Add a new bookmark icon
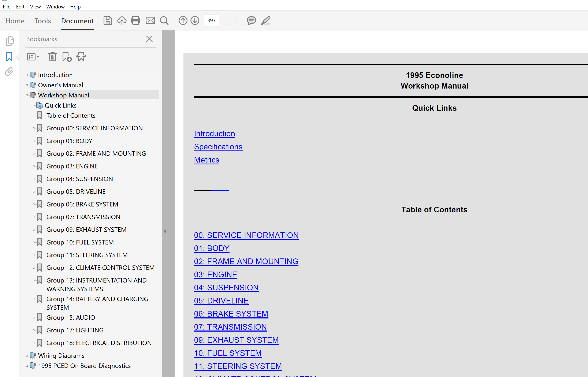The width and height of the screenshot is (588, 377). [x=67, y=57]
